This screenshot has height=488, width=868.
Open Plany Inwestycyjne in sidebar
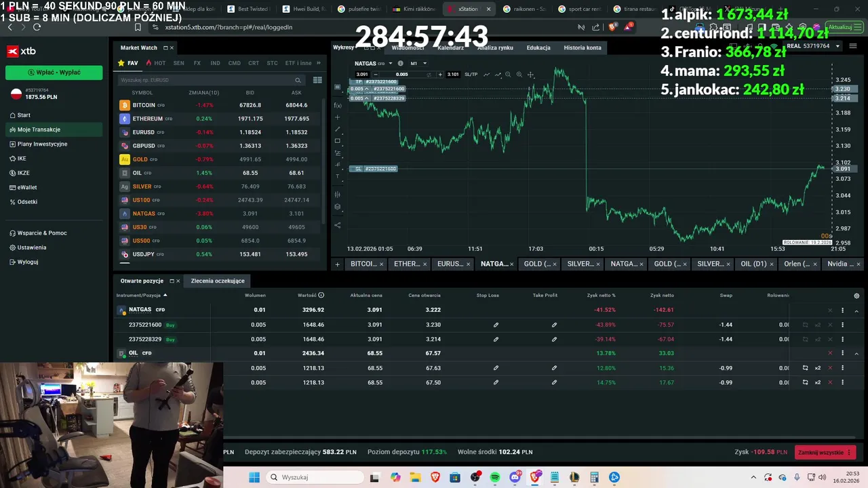point(42,144)
